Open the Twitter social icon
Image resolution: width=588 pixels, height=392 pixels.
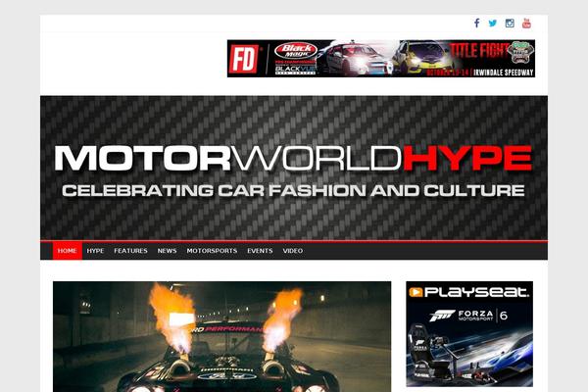click(x=493, y=24)
